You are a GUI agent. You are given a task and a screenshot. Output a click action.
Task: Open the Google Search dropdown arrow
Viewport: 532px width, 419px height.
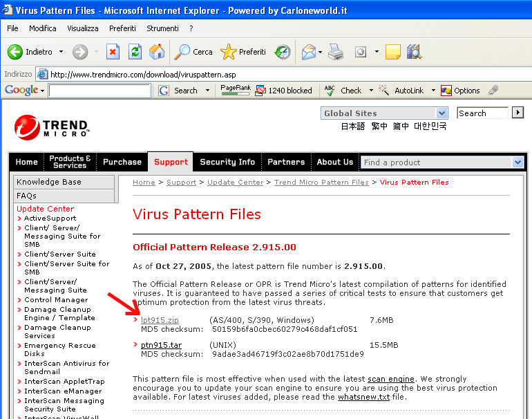[x=208, y=91]
